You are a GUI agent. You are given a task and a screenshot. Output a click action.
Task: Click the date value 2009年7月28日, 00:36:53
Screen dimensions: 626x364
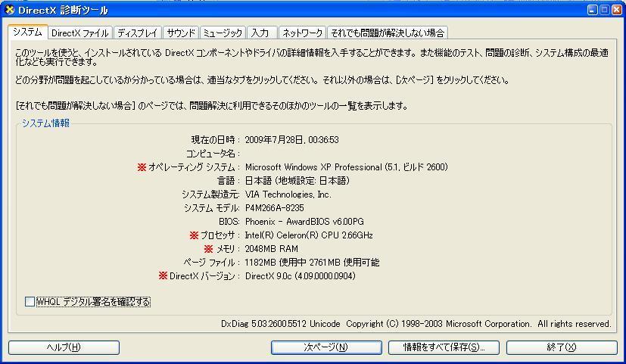point(292,140)
